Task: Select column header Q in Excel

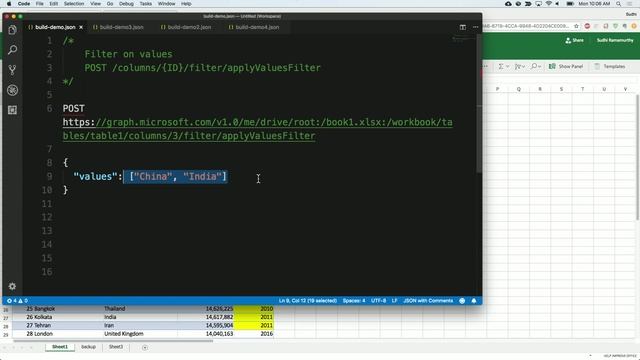Action: click(x=519, y=89)
